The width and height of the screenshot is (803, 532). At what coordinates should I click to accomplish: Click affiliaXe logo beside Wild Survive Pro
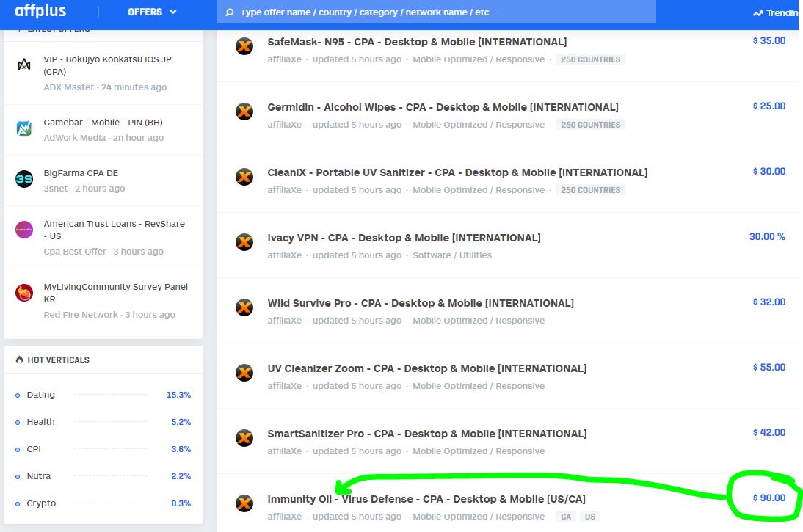tap(244, 307)
